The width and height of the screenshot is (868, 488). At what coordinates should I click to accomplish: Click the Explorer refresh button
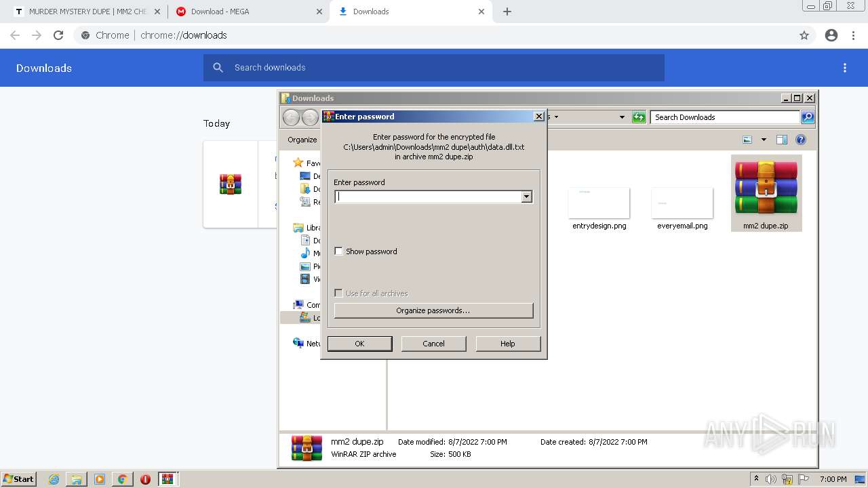pyautogui.click(x=639, y=117)
